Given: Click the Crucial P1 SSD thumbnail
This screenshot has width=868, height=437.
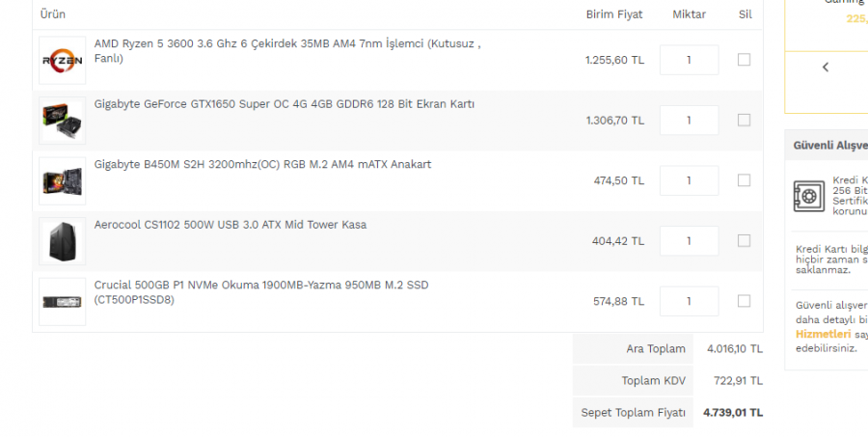Looking at the screenshot, I should coord(62,302).
